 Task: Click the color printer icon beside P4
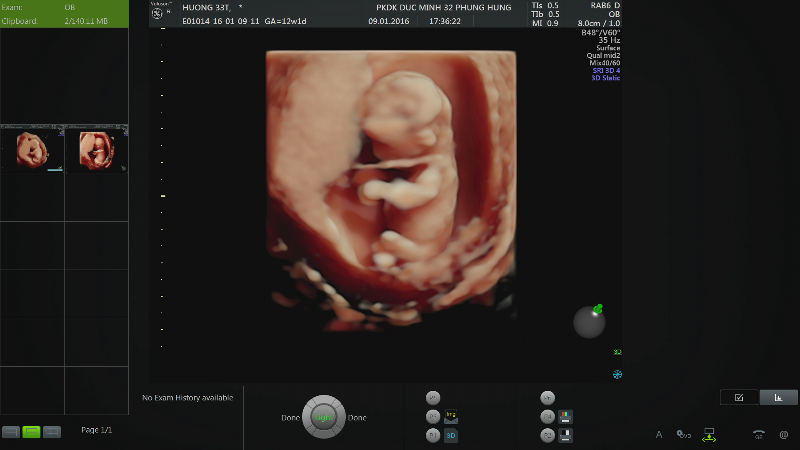click(x=565, y=417)
